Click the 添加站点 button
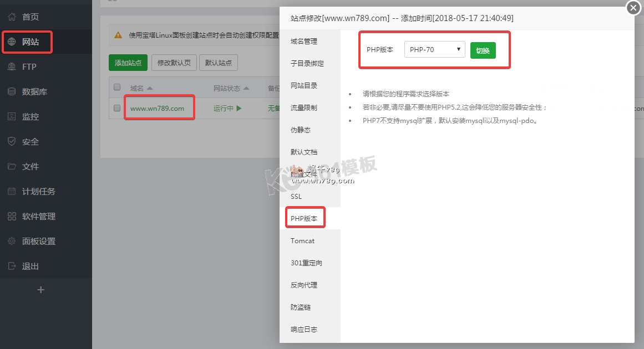 click(128, 63)
